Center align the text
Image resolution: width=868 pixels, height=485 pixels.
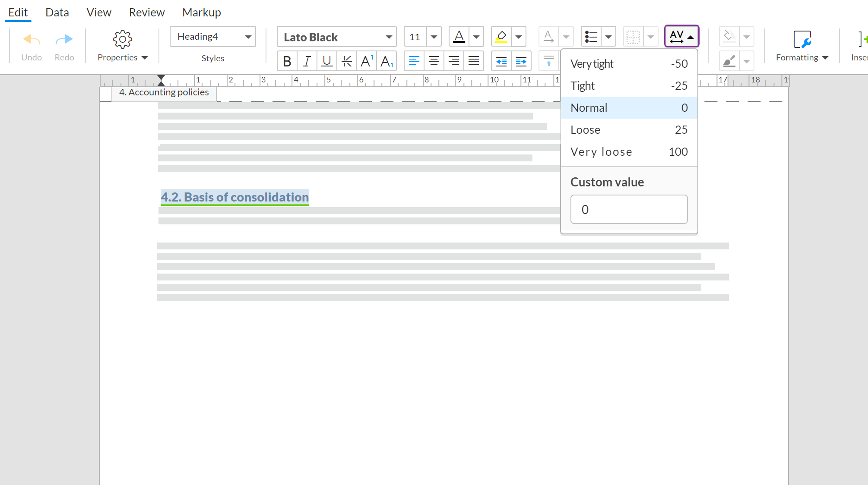point(434,61)
